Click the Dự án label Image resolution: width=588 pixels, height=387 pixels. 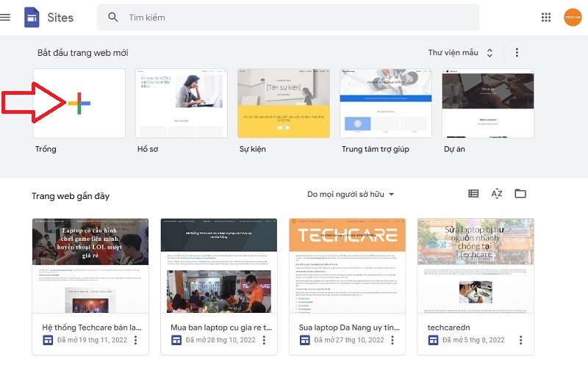point(454,149)
